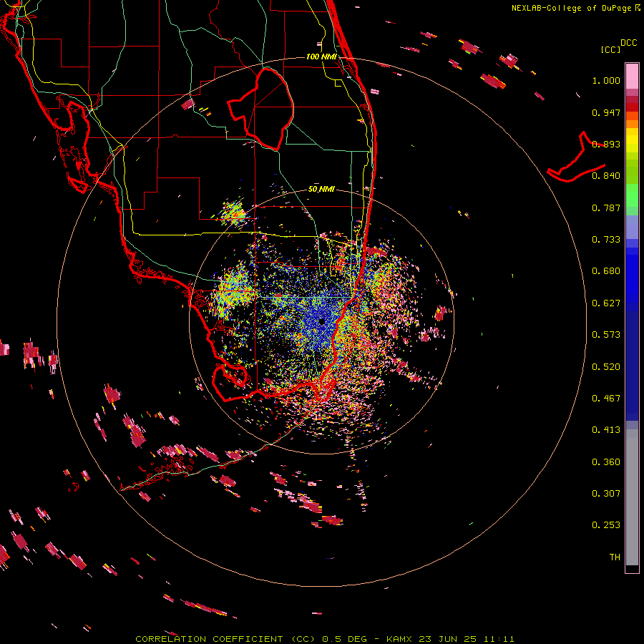The width and height of the screenshot is (644, 644).
Task: Click the TH threshold label
Action: point(615,557)
